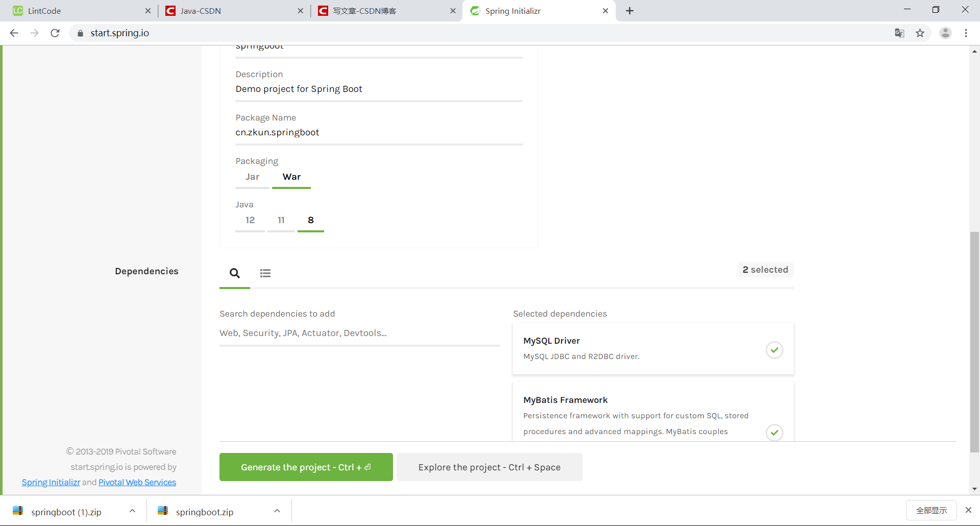Click the site lock security icon
Screen dimensions: 980x526
[80, 33]
